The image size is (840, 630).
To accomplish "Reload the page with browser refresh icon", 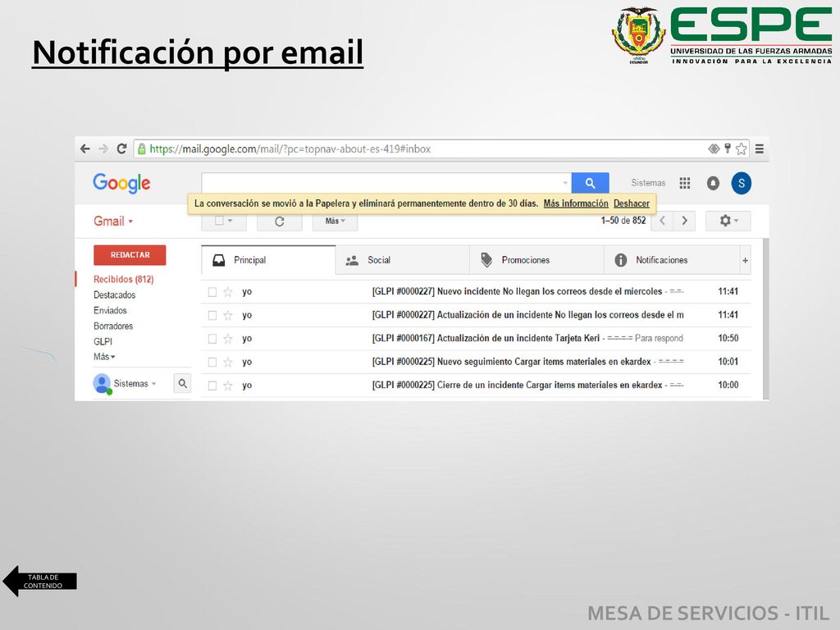I will [x=121, y=149].
